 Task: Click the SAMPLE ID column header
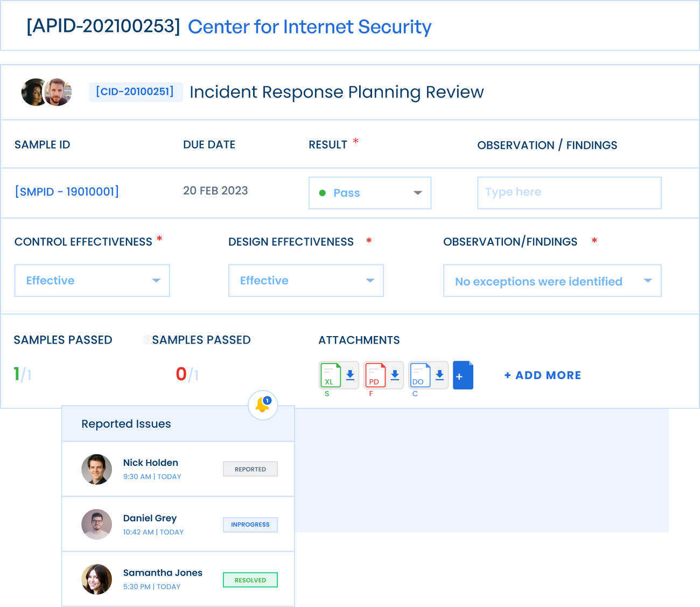43,144
